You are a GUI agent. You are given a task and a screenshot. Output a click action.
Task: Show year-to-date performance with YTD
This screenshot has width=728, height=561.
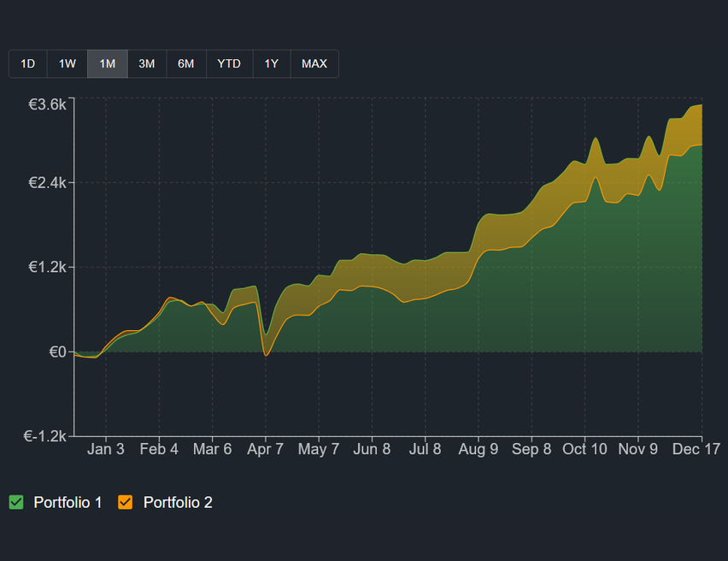point(228,63)
